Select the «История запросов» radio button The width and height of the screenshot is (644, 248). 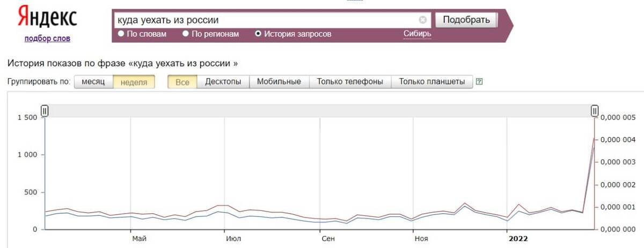[x=258, y=34]
